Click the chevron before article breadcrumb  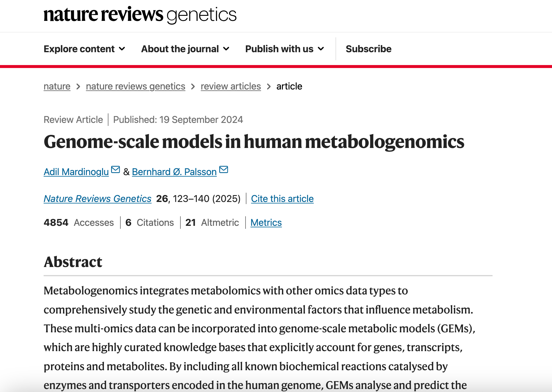(x=269, y=87)
